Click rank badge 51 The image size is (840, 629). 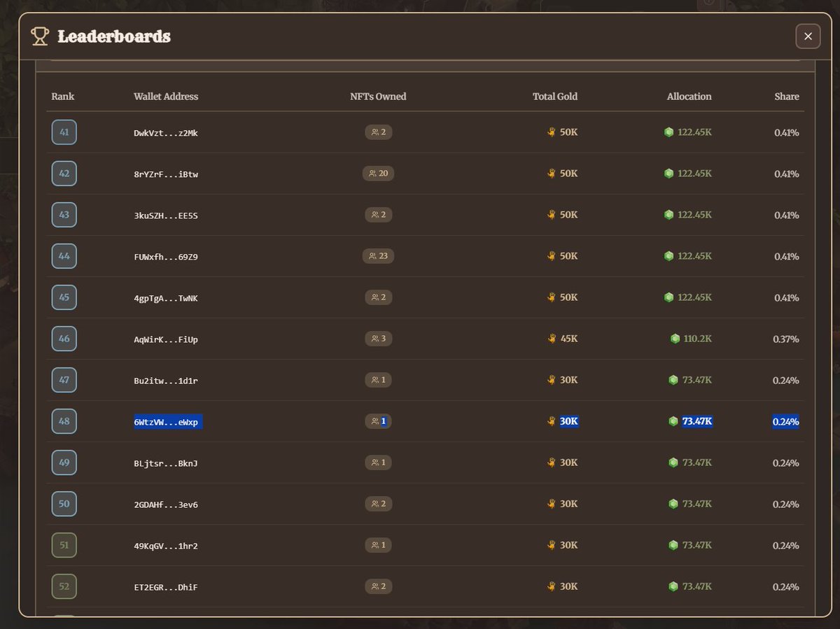64,545
